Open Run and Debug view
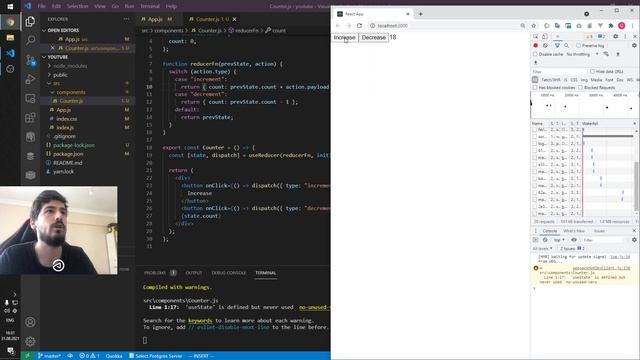The height and width of the screenshot is (360, 640). point(30,79)
